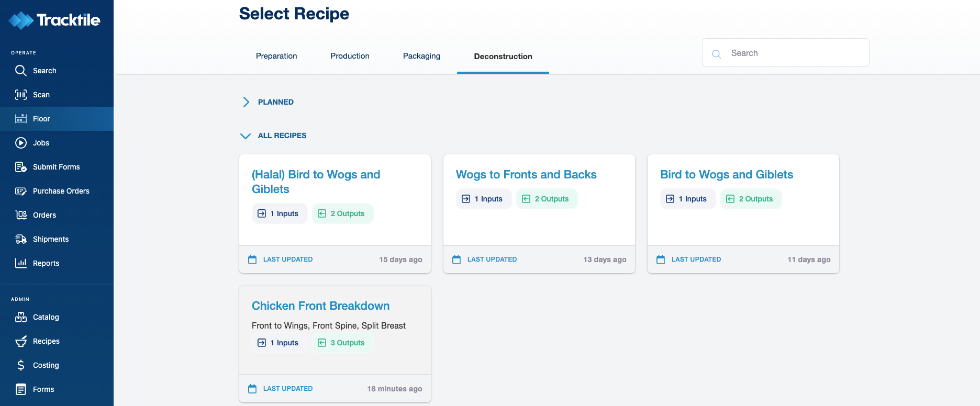Click the Shipments truck icon
Image resolution: width=980 pixels, height=406 pixels.
[21, 239]
